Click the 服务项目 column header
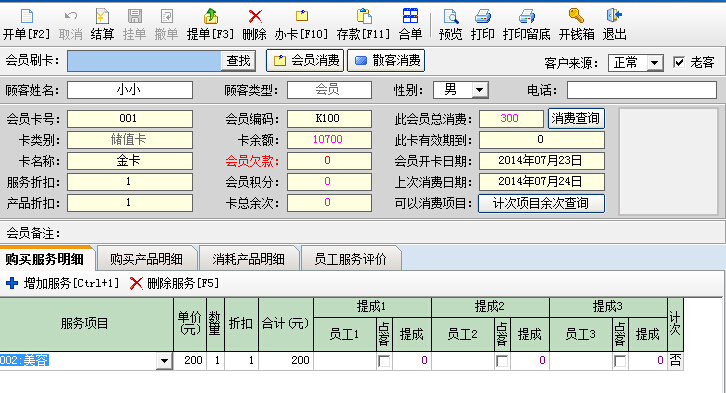726x393 pixels. [x=86, y=324]
